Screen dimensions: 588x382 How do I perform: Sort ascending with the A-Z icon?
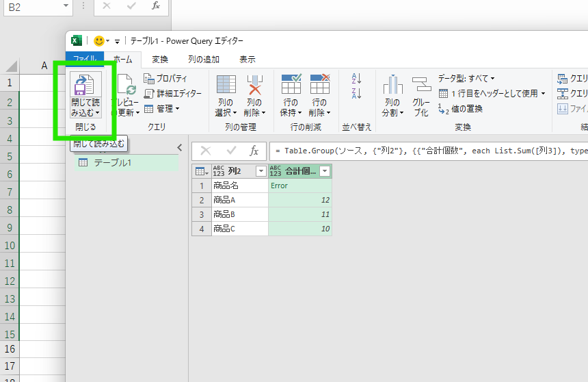point(356,79)
